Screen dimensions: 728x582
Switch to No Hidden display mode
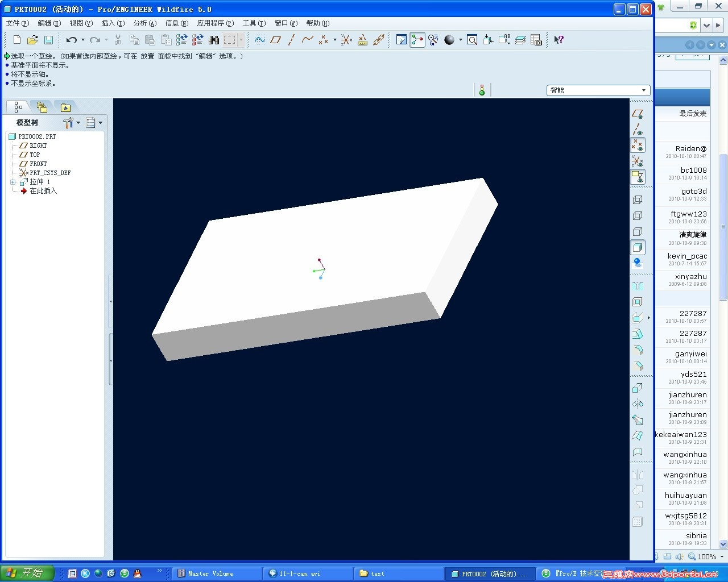(638, 231)
